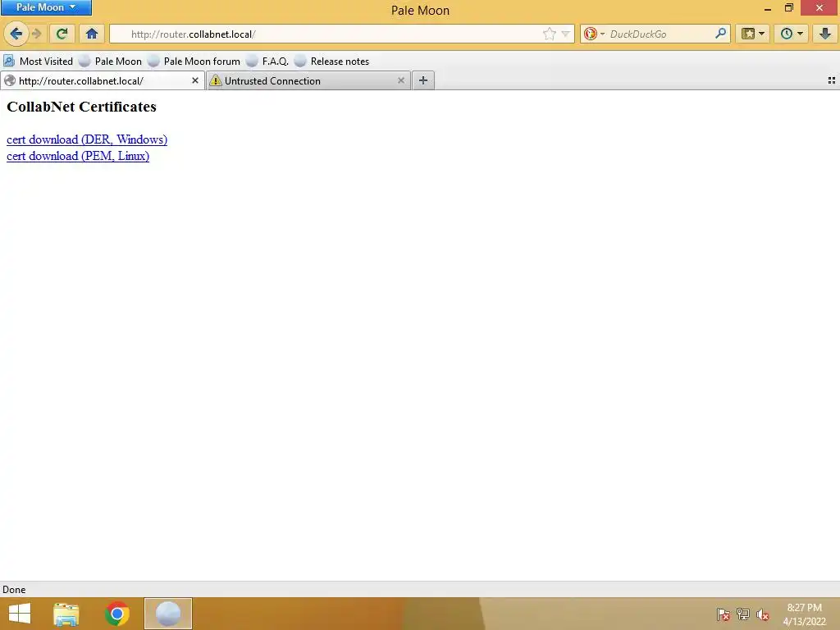Click the muted volume tray icon
The image size is (840, 630).
(763, 614)
